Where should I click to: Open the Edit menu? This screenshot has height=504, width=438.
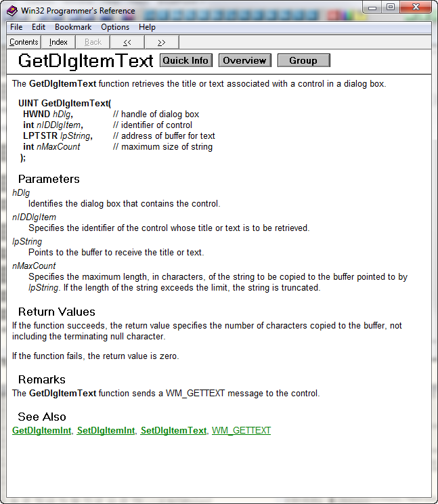coord(39,27)
